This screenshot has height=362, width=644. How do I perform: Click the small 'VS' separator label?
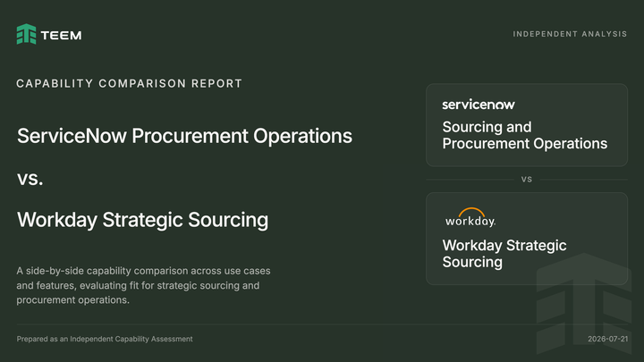(x=527, y=180)
